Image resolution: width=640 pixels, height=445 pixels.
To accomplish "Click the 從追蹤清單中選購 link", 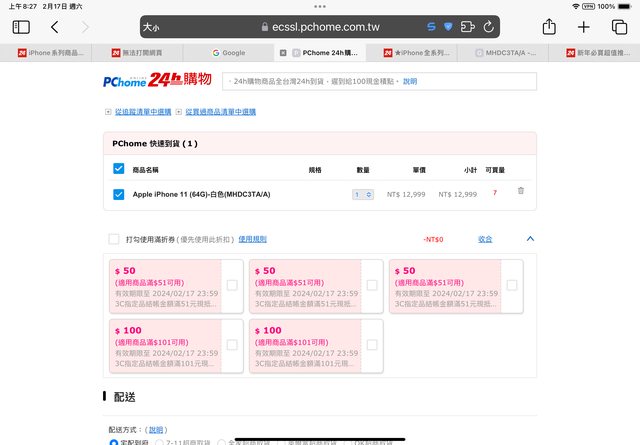I will (141, 111).
